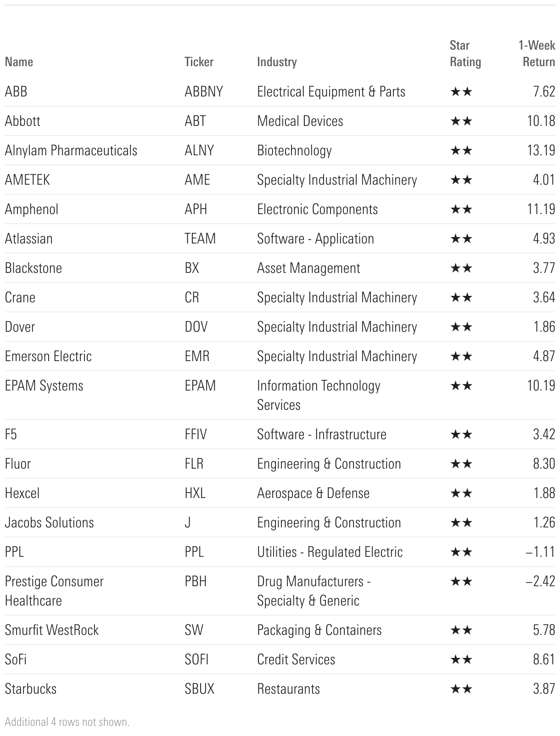Viewport: 560px width, 736px height.
Task: Sort by the Industry column header
Action: pyautogui.click(x=277, y=62)
